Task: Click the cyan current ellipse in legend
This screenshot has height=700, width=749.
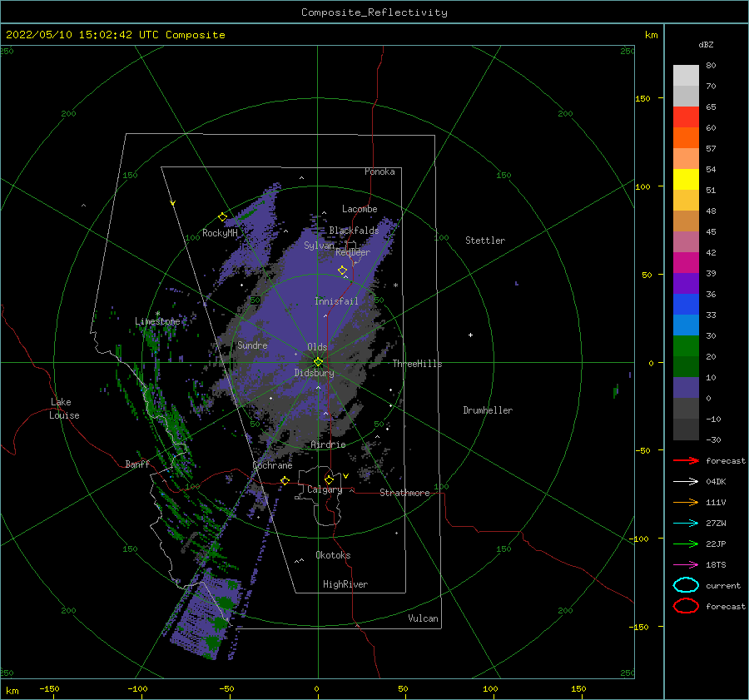Action: pyautogui.click(x=686, y=585)
